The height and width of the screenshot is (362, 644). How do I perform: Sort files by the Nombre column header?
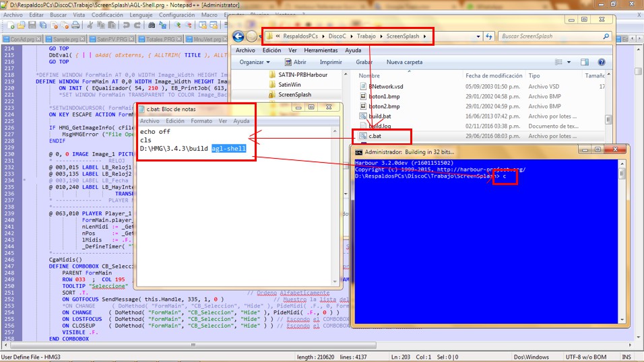(369, 75)
